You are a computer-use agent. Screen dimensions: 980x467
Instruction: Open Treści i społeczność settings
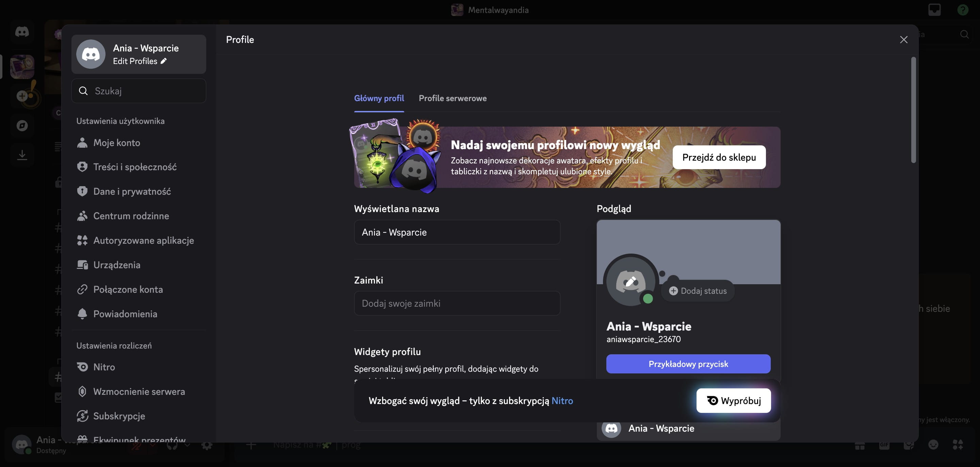tap(138, 167)
